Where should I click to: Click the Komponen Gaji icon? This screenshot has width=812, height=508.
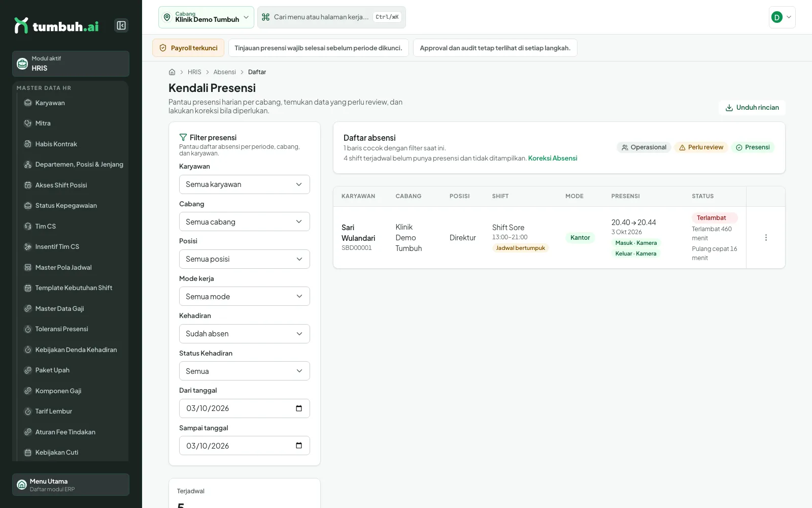[28, 391]
